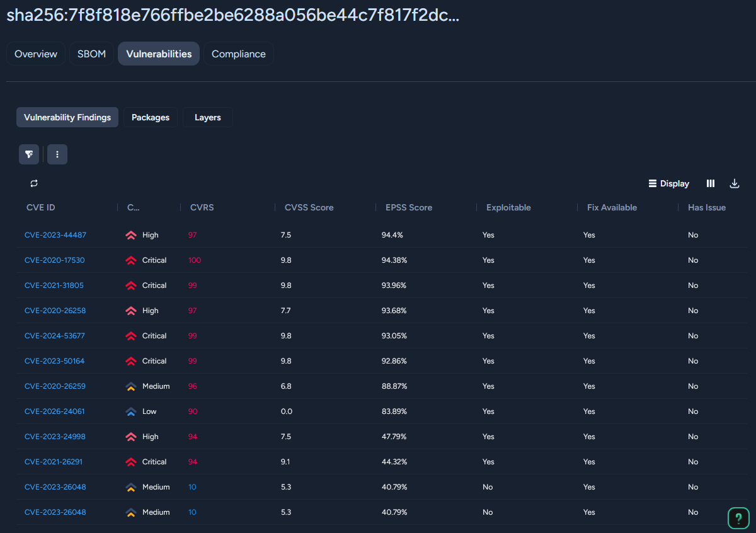The image size is (756, 533).
Task: Open CVE-2021-31805 link
Action: tap(54, 285)
